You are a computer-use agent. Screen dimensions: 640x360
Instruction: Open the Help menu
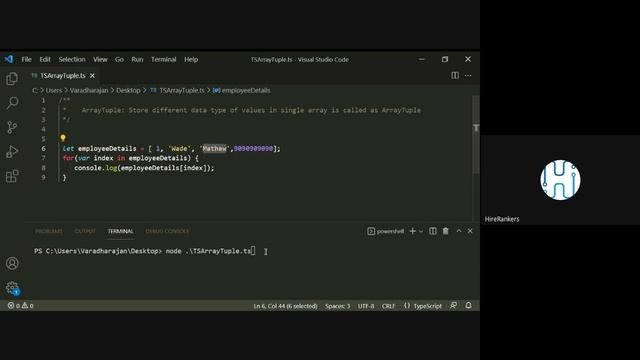click(191, 59)
